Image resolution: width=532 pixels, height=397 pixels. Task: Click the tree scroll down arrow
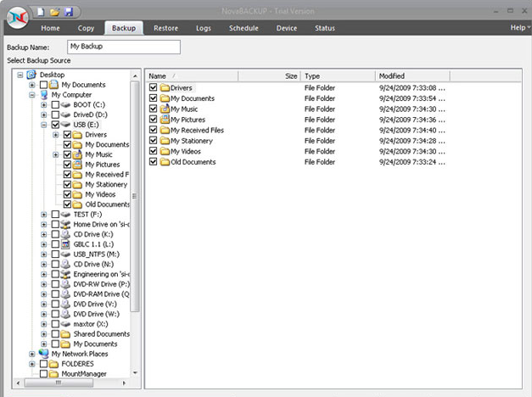[135, 373]
